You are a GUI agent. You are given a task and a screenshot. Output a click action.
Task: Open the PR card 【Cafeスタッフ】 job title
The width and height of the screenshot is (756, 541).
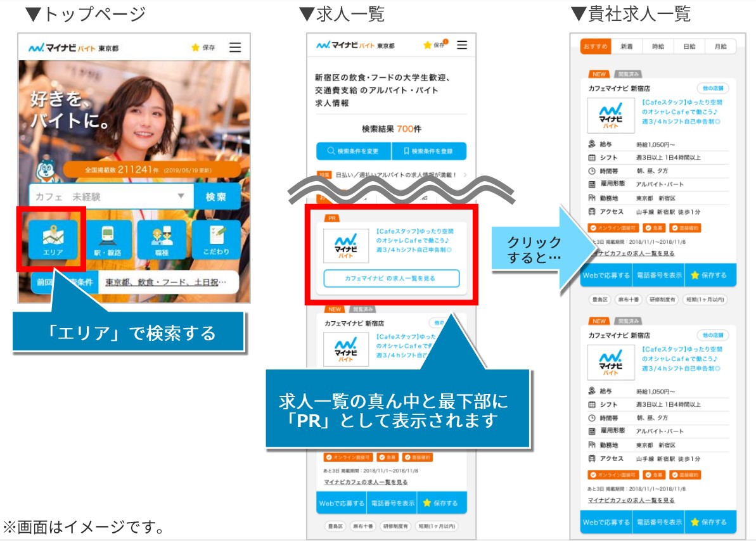click(414, 240)
